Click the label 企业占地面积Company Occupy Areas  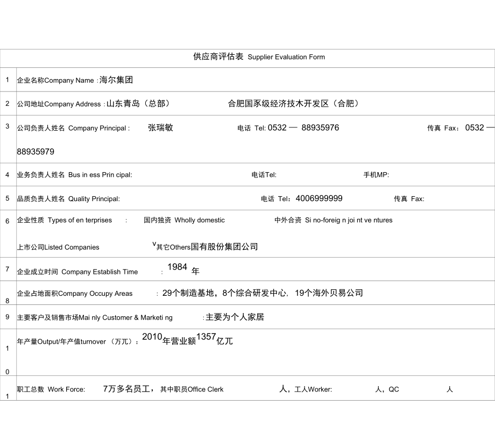pos(75,294)
